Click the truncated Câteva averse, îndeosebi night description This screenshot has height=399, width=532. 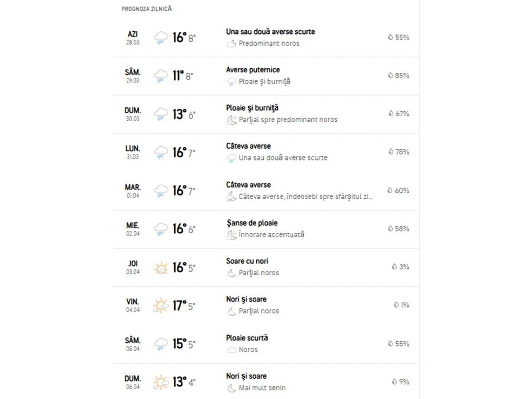click(305, 196)
